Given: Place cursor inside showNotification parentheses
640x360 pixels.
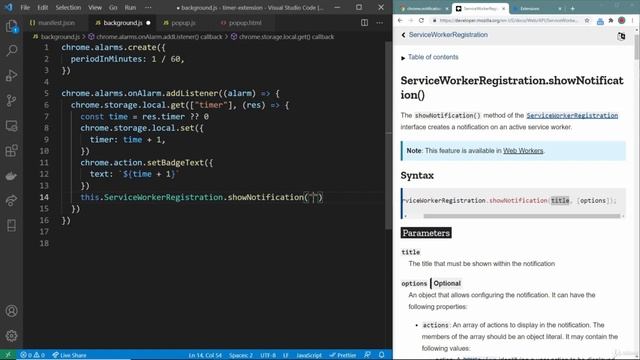Looking at the screenshot, I should (314, 198).
